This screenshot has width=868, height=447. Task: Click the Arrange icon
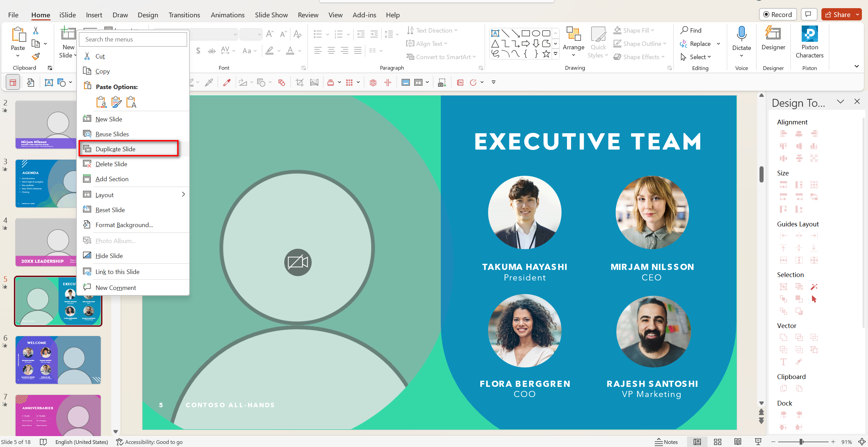click(573, 34)
